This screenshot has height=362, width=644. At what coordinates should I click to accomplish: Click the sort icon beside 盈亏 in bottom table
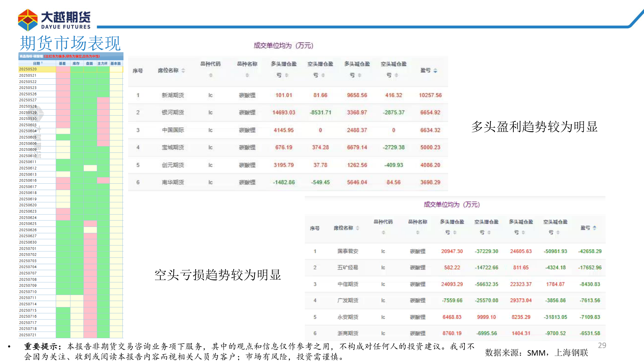click(x=594, y=229)
